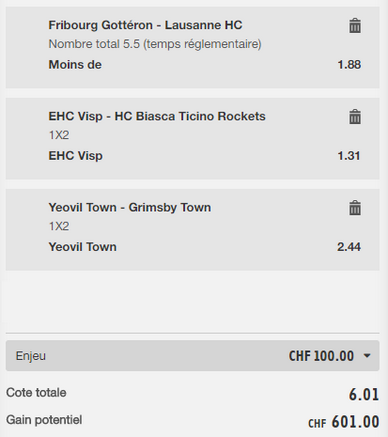Click the 1.31 odds value

pos(349,156)
